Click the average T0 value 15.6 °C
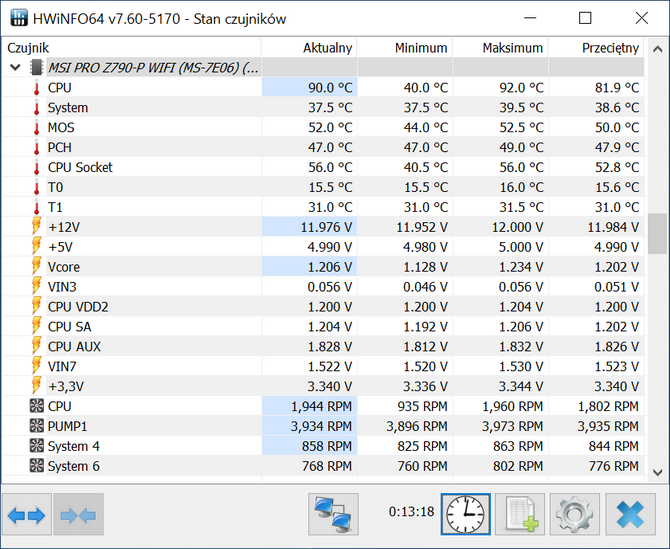670x549 pixels. 617,187
